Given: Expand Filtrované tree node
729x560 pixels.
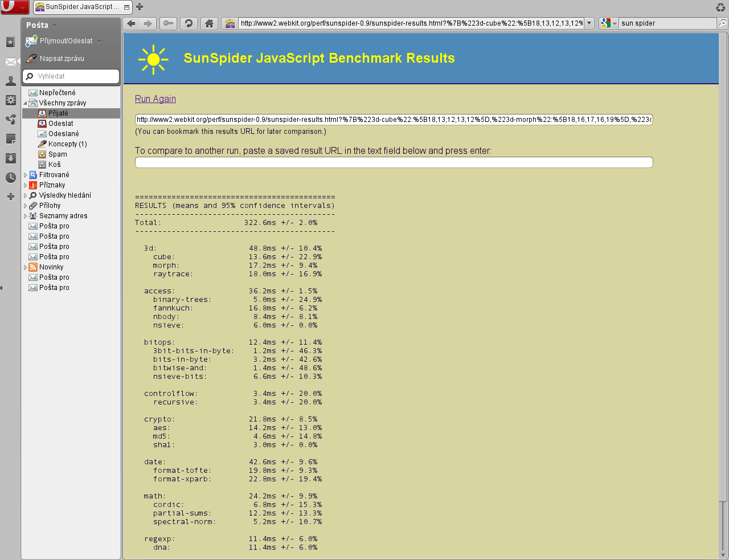Looking at the screenshot, I should tap(25, 175).
